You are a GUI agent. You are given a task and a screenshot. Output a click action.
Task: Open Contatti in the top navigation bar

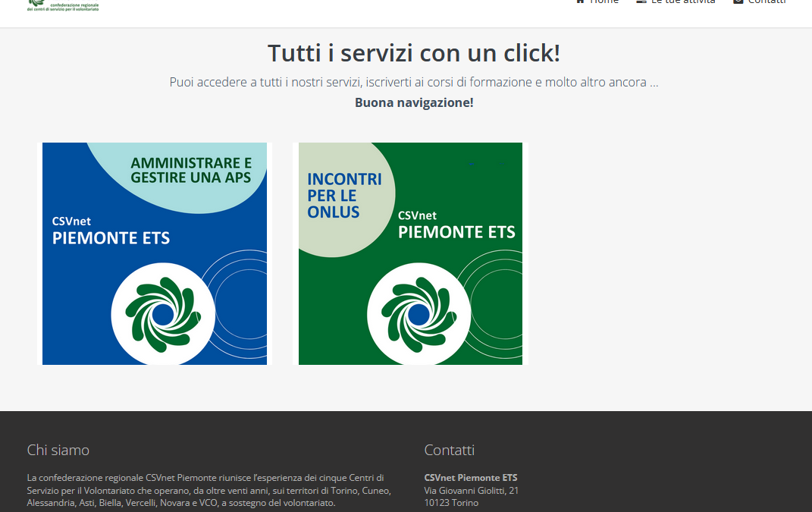(x=760, y=2)
